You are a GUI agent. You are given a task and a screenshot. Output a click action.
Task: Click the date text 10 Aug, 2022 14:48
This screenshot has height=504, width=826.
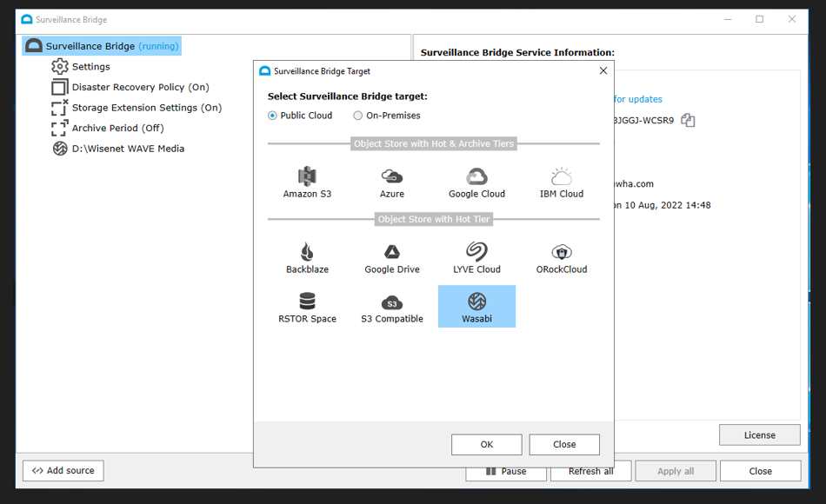coord(668,205)
